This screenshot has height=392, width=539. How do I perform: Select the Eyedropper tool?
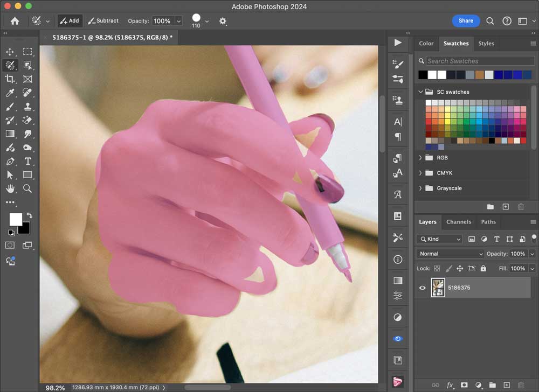(x=10, y=93)
